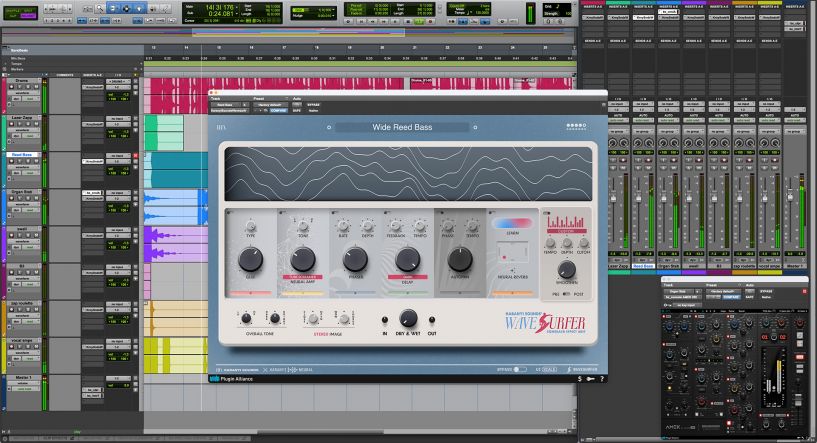This screenshot has height=443, width=817.
Task: Open the Plugin Alliance help question mark
Action: tap(601, 379)
